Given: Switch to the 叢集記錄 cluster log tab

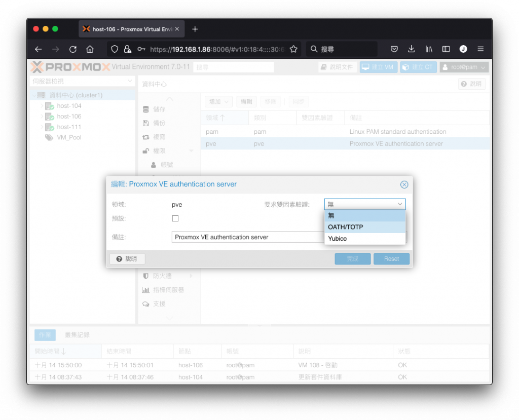Looking at the screenshot, I should click(x=77, y=335).
